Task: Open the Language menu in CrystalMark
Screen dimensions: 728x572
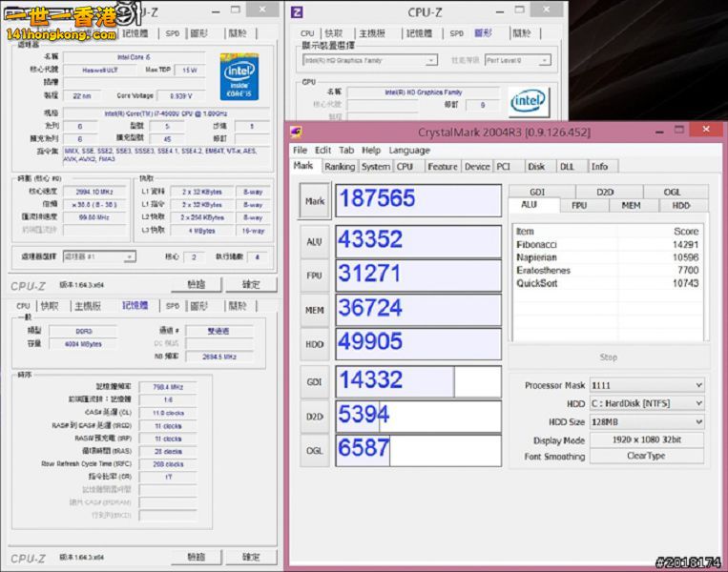Action: (x=409, y=151)
